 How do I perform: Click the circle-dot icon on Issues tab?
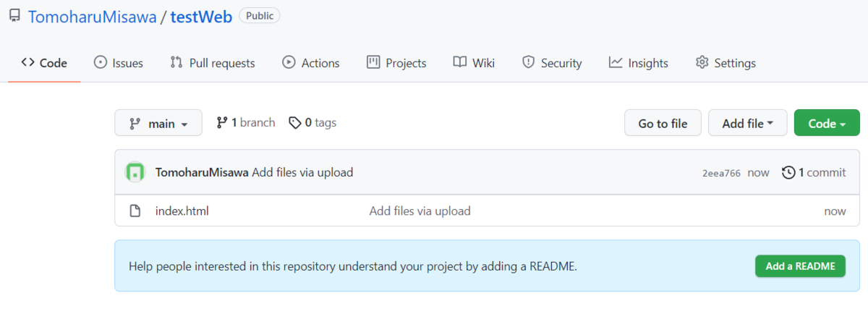coord(101,63)
